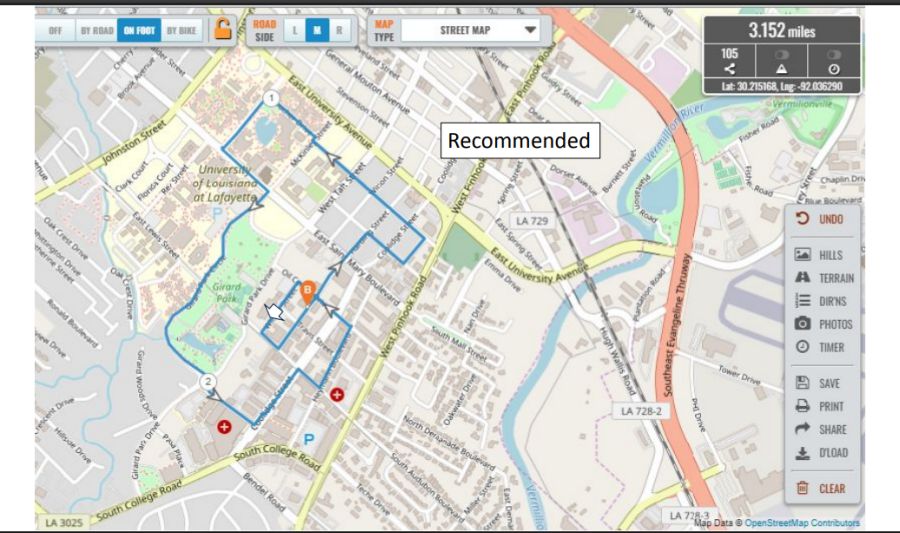Switch to By Bike routing mode

tap(181, 30)
